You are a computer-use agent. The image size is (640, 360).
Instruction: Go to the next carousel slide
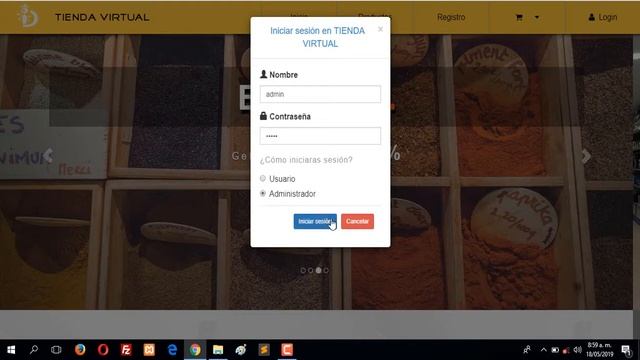(586, 156)
